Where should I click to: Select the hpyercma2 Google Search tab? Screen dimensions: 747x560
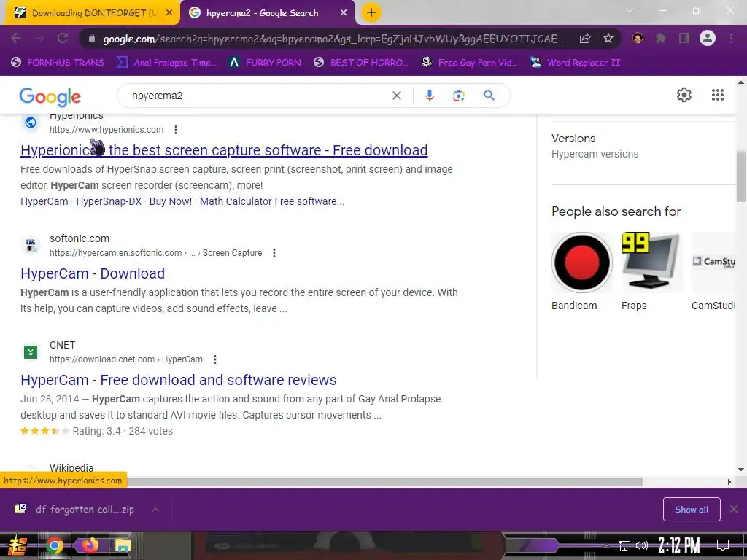262,13
